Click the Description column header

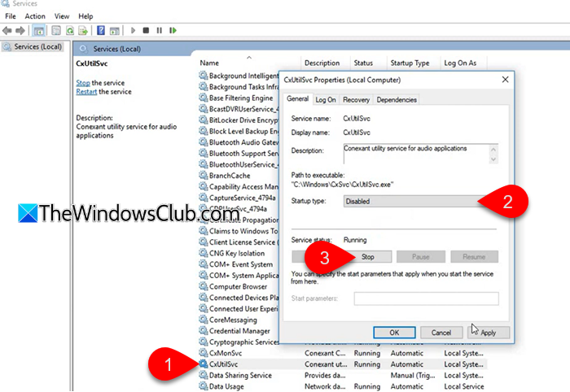tap(322, 63)
